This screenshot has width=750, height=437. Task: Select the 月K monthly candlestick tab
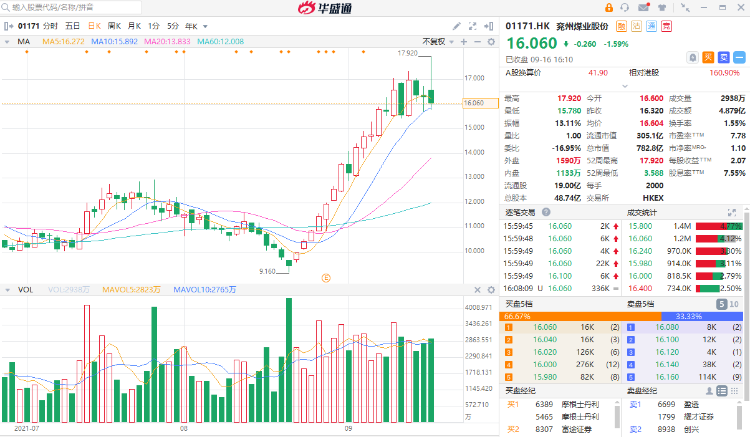point(134,26)
